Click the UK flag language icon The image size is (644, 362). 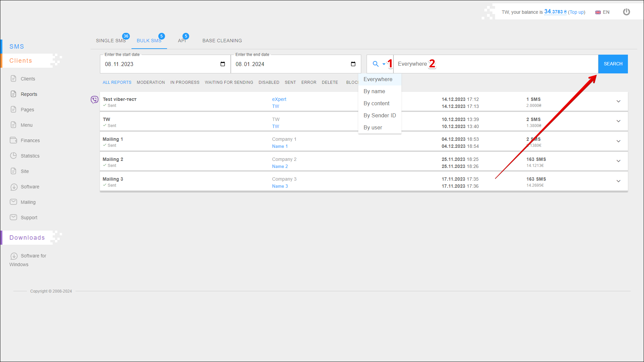tap(598, 12)
